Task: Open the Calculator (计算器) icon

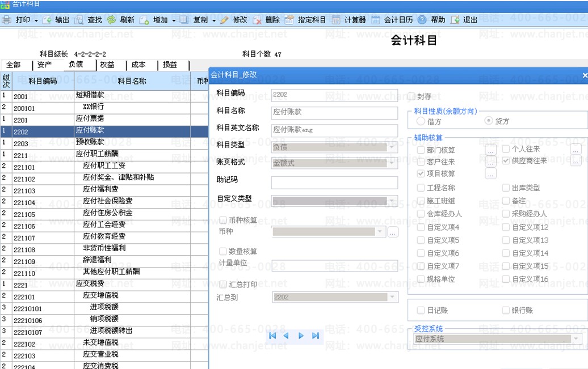Action: (x=336, y=20)
